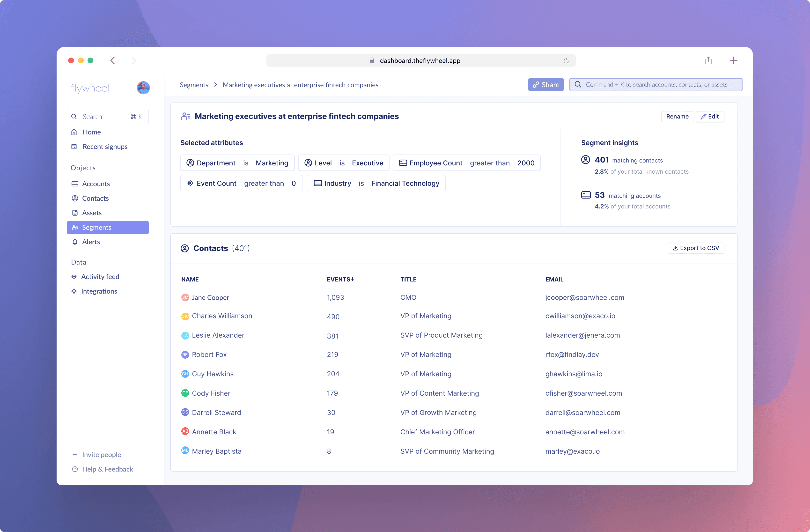Focus the Command K search field
Image resolution: width=810 pixels, height=532 pixels.
coord(656,85)
